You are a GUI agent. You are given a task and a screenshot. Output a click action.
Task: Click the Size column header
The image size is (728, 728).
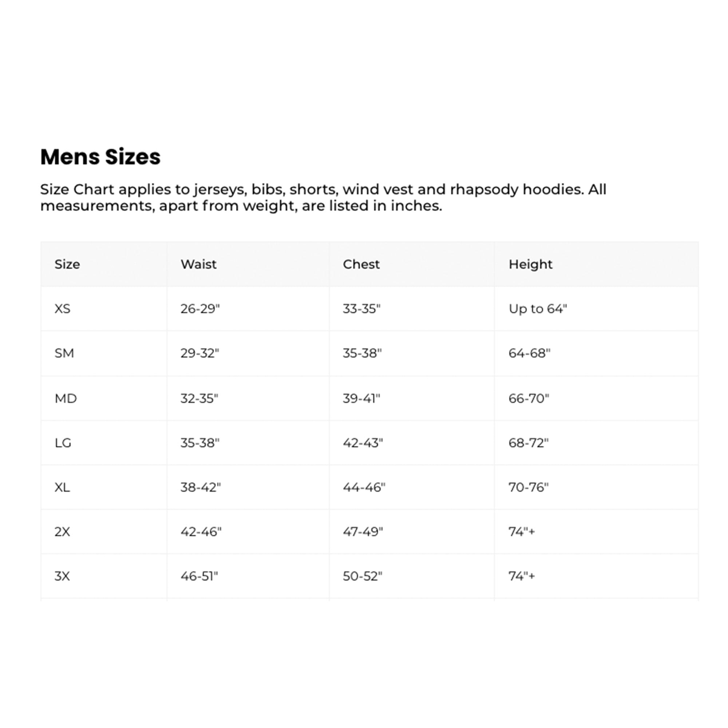(x=67, y=264)
